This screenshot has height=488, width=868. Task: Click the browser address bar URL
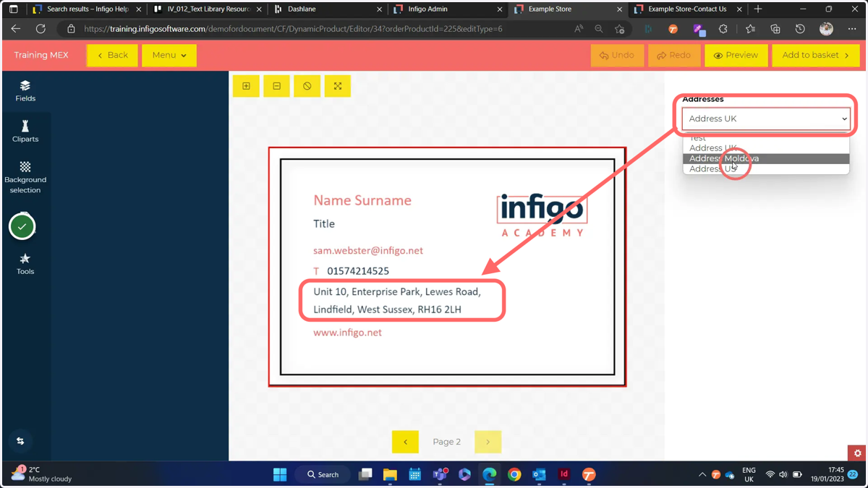pos(293,29)
